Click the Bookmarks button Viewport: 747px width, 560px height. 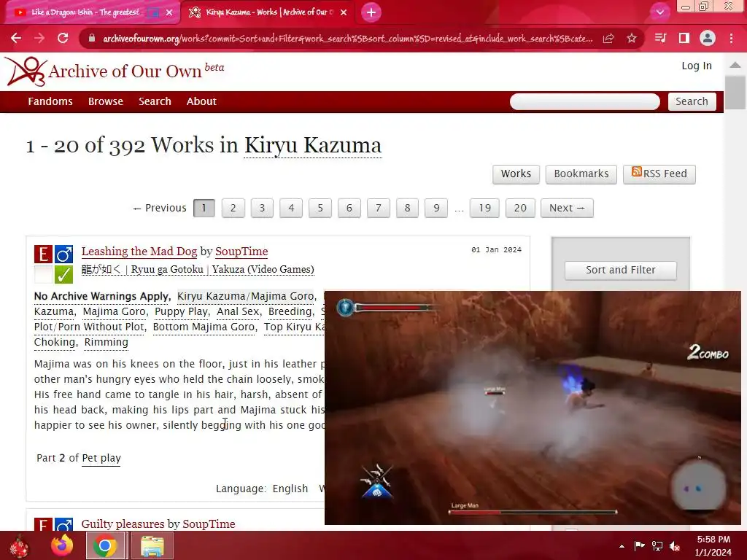[581, 174]
